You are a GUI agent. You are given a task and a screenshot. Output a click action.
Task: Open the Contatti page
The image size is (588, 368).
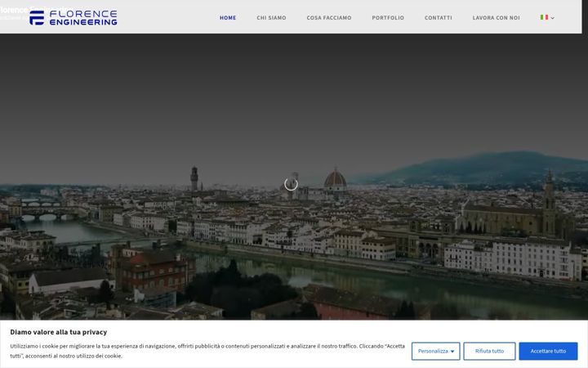pyautogui.click(x=438, y=18)
